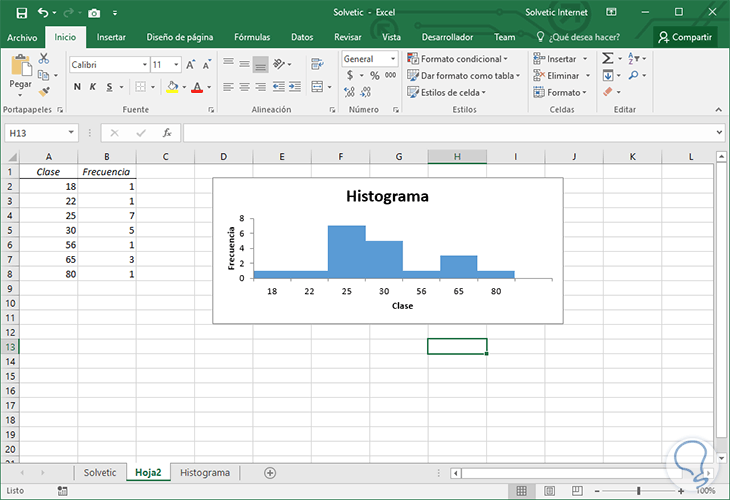Click the Insert Function fx icon
The width and height of the screenshot is (730, 500).
pyautogui.click(x=167, y=132)
